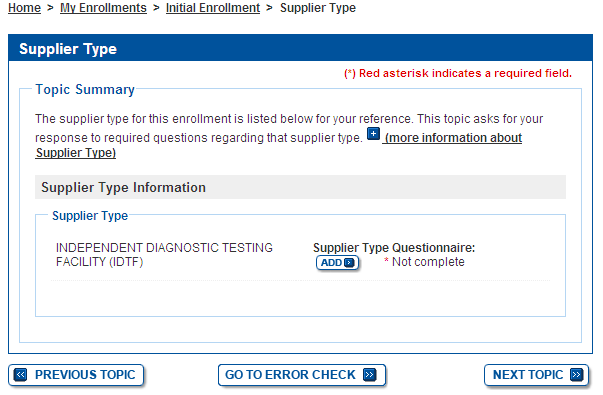Select the Independent Diagnostic Testing Facility entry

click(x=164, y=255)
